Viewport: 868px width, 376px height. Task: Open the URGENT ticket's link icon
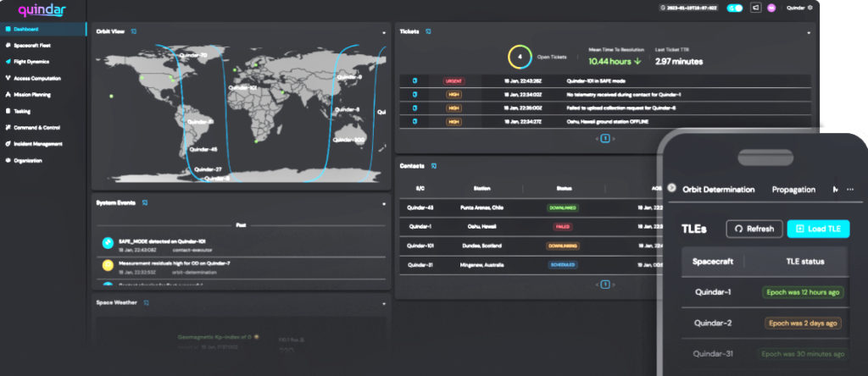[x=415, y=81]
